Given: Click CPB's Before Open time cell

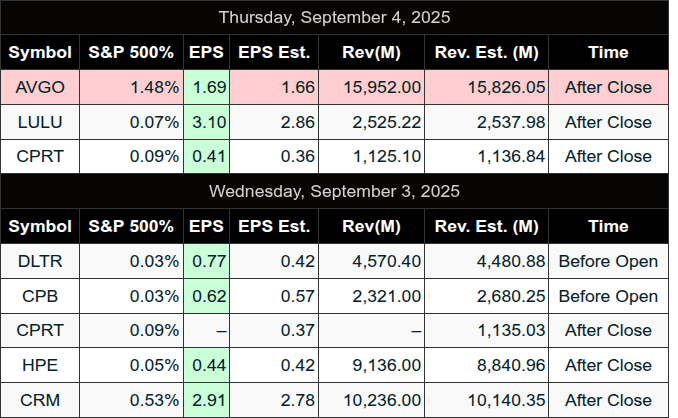Looking at the screenshot, I should coord(608,297).
